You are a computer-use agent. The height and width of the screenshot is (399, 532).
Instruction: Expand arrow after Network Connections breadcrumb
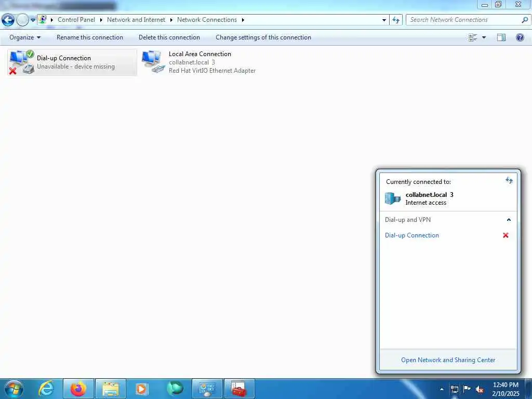click(x=243, y=20)
